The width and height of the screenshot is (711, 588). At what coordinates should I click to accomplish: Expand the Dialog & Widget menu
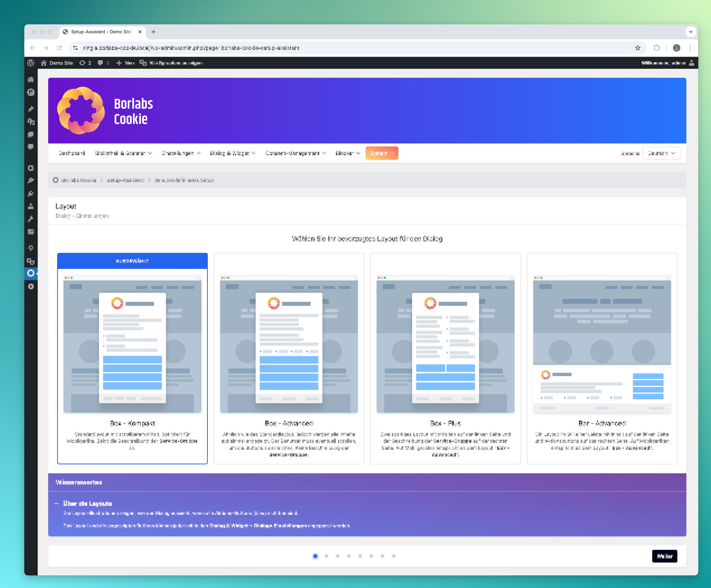click(233, 153)
